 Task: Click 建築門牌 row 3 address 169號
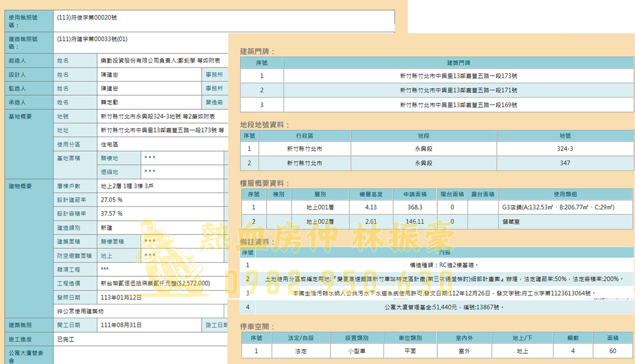coord(458,104)
